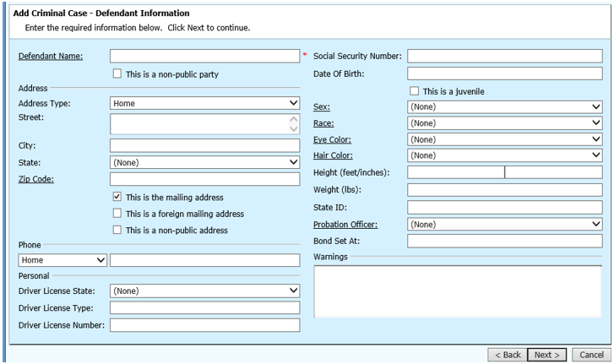The height and width of the screenshot is (364, 614).
Task: Open the Sex dropdown
Action: (504, 107)
